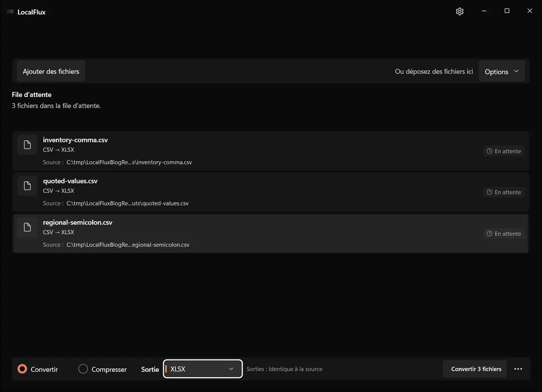542x392 pixels.
Task: Click source path ending egional-semicolon.csv
Action: (128, 245)
